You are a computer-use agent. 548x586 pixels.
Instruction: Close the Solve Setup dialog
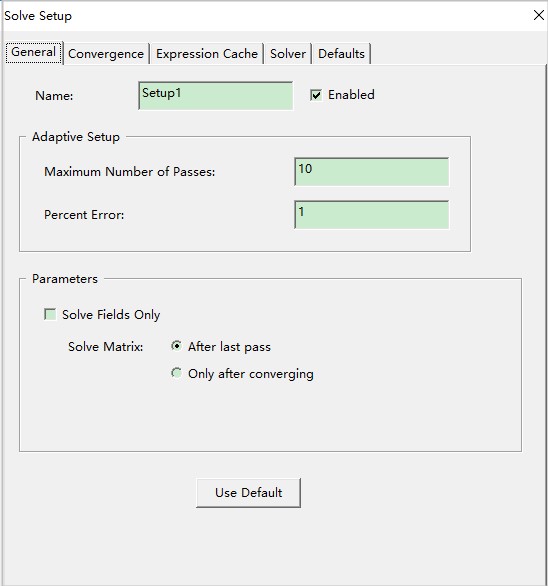[x=539, y=15]
